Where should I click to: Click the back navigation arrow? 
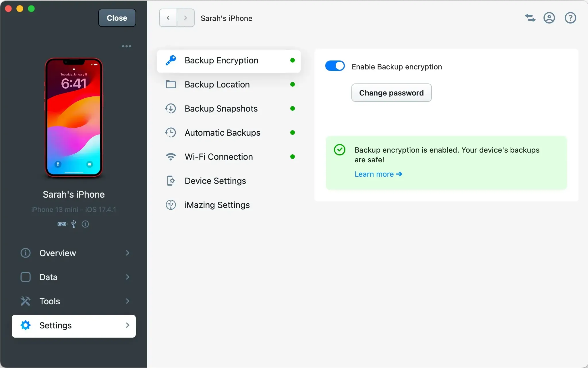pyautogui.click(x=168, y=18)
